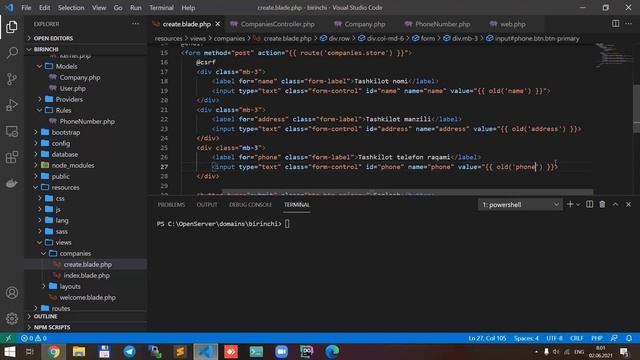
Task: Open the Run and Debug view
Action: pos(12,105)
